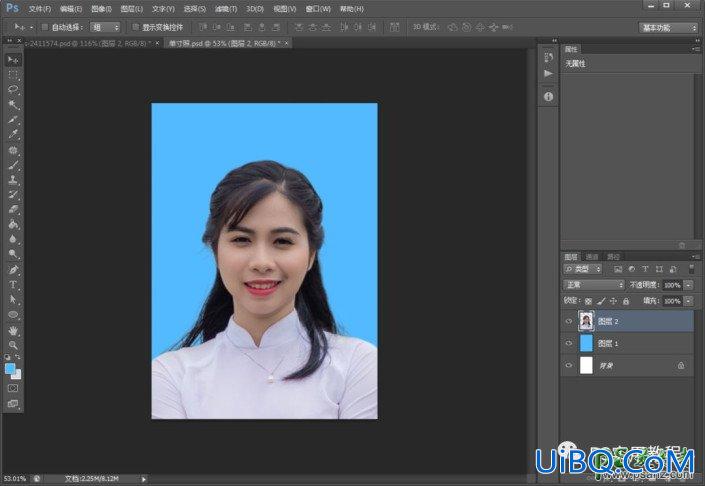Select the Blur tool
The height and width of the screenshot is (486, 705).
(x=13, y=239)
